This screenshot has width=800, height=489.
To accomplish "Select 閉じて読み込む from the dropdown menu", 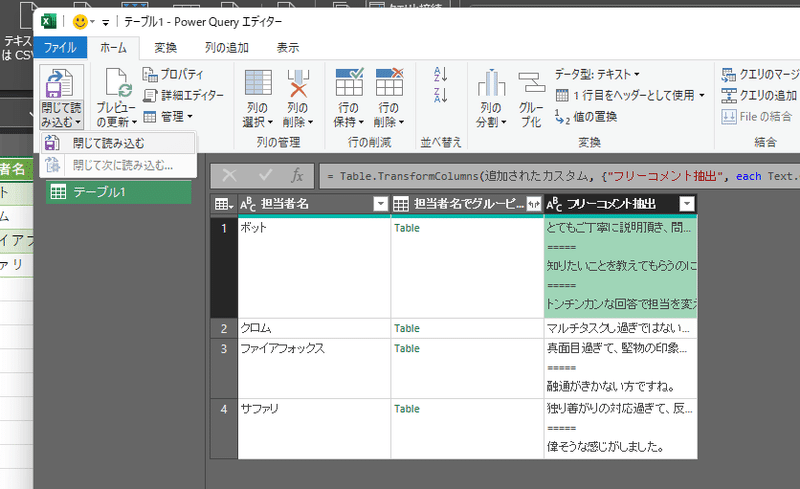I will coord(117,143).
